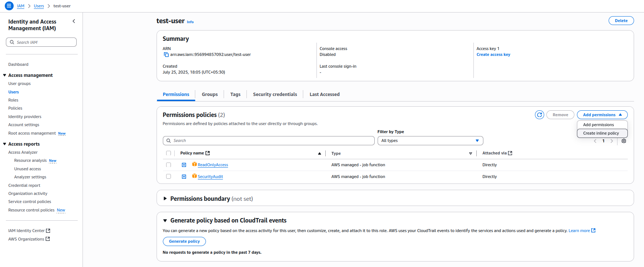This screenshot has width=644, height=267.
Task: Click the Search IAM input field
Action: (44, 42)
